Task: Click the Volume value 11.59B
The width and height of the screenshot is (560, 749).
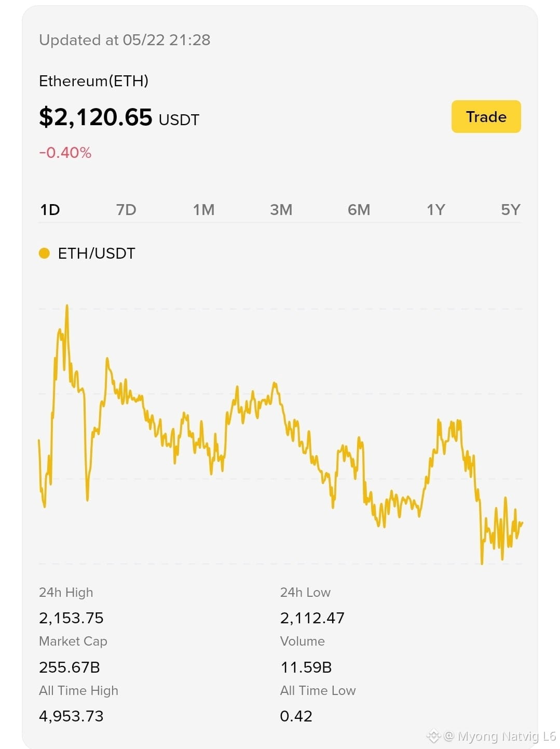Action: click(306, 667)
